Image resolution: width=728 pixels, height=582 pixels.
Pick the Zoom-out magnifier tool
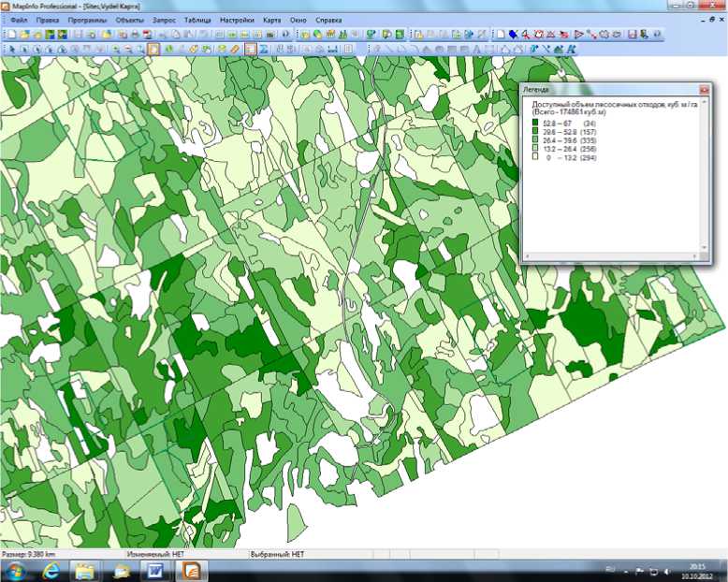(127, 49)
